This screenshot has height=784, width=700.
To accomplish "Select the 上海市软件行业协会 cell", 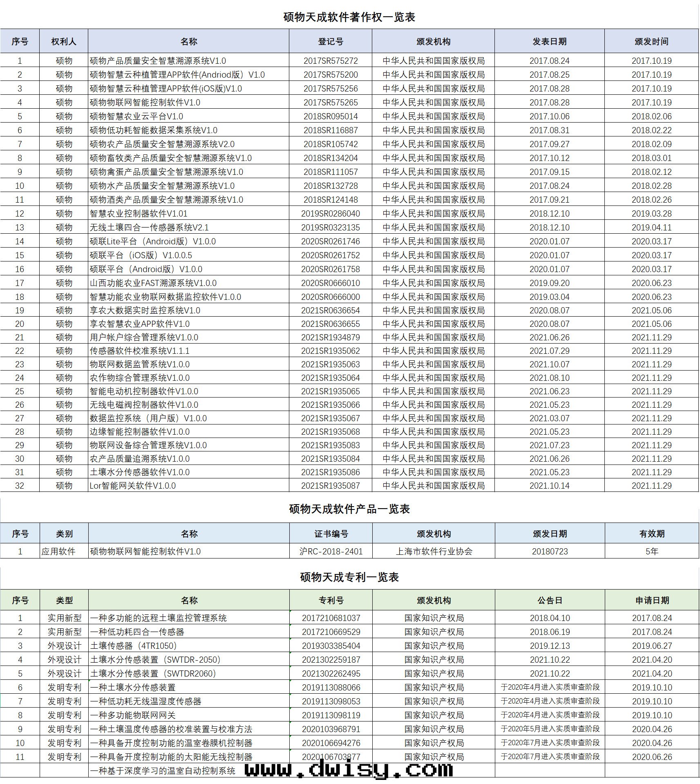I will click(x=434, y=552).
